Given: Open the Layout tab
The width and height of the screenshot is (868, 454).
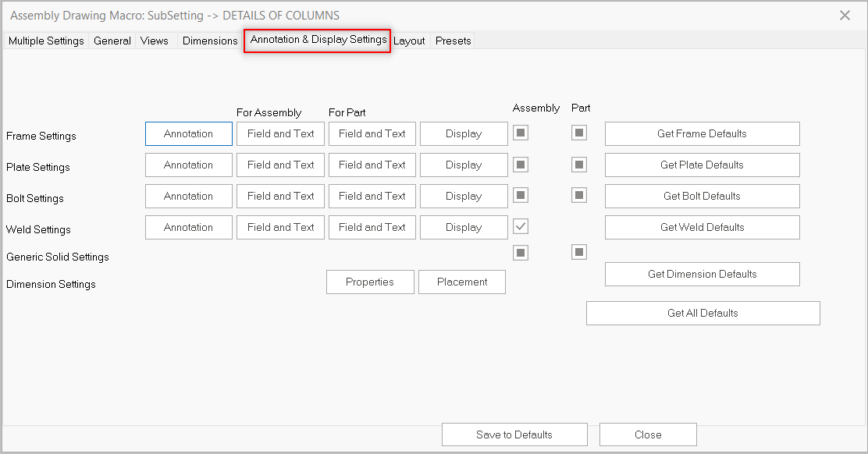Looking at the screenshot, I should (409, 41).
